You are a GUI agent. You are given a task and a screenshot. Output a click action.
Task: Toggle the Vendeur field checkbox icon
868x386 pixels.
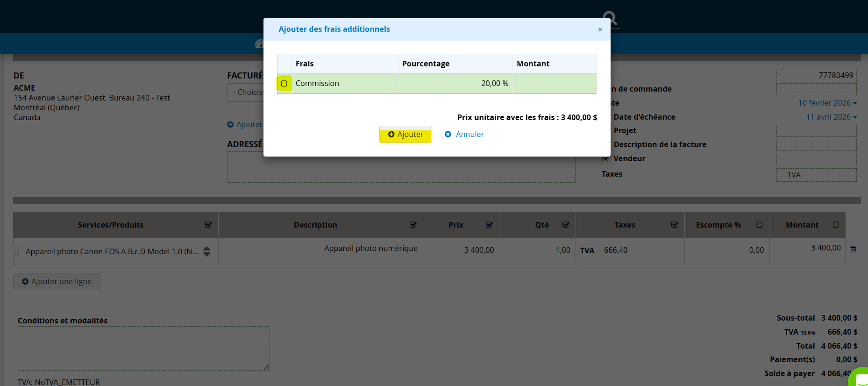click(x=606, y=159)
